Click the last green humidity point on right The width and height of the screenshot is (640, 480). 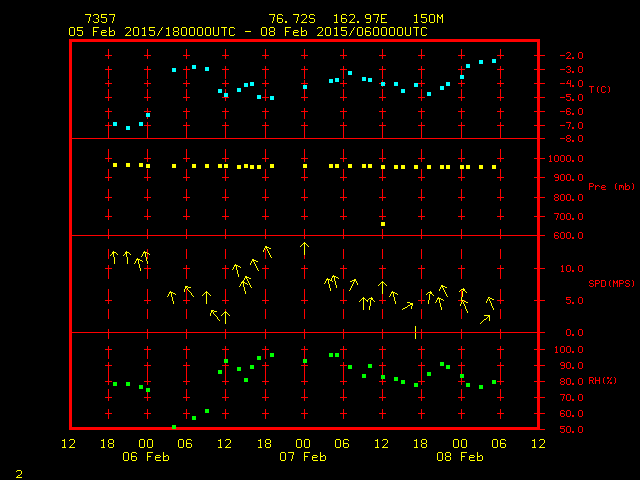tap(494, 382)
